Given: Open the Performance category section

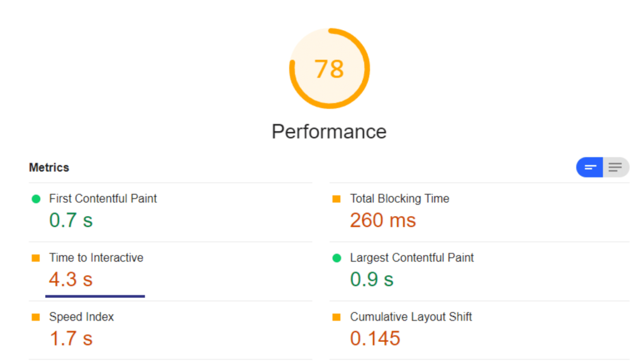Looking at the screenshot, I should click(x=328, y=131).
